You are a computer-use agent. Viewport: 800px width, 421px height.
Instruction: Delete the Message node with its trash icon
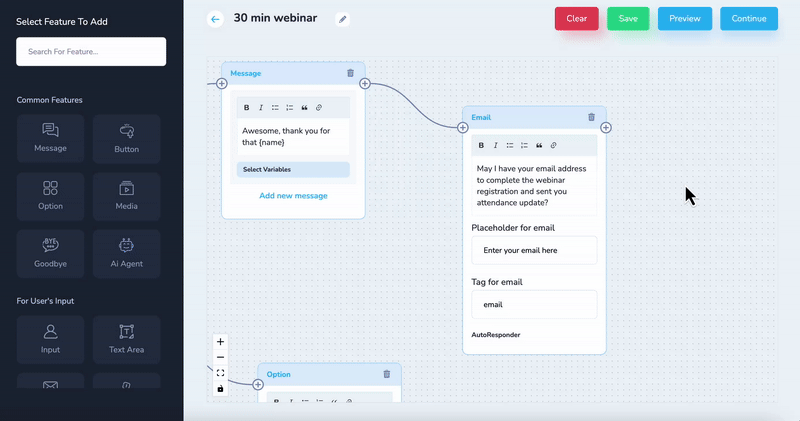[x=350, y=73]
